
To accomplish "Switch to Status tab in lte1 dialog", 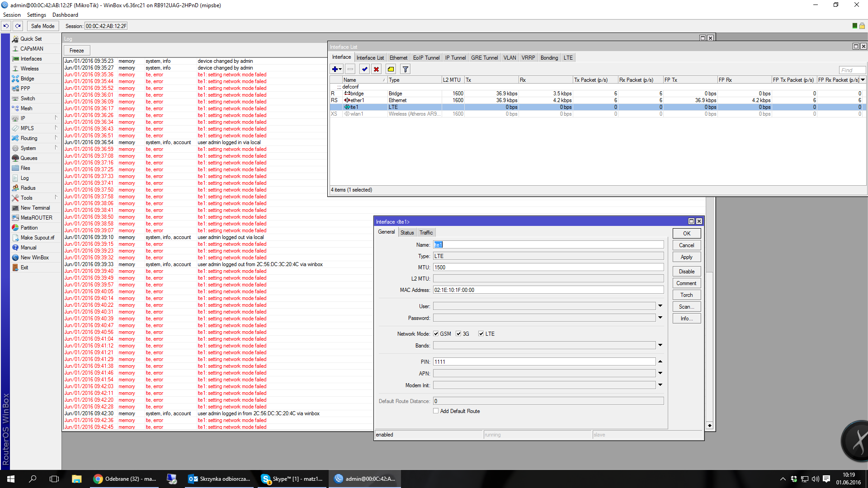I will click(407, 233).
